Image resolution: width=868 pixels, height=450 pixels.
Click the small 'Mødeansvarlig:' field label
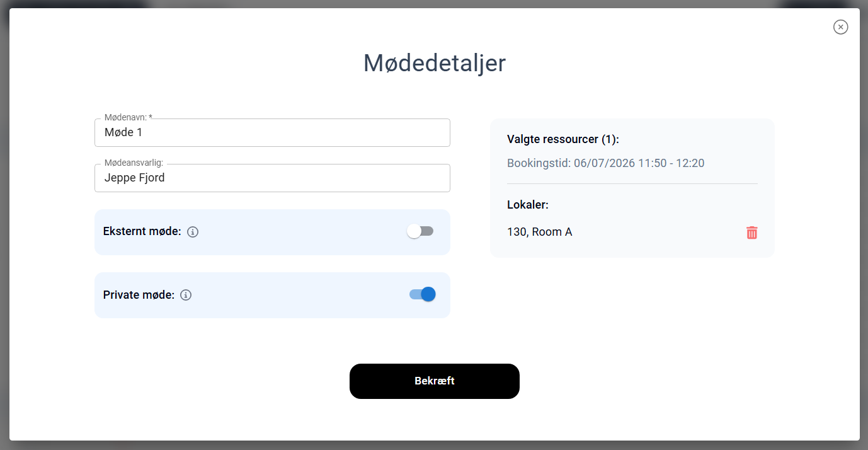(134, 163)
